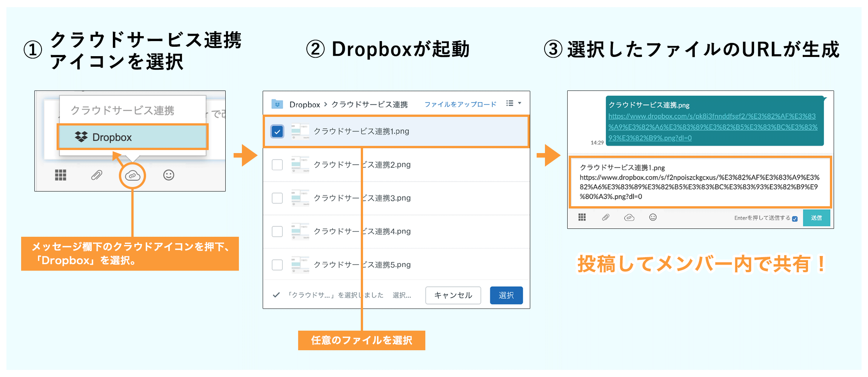Click the emoji icon in step 3 toolbar
Image resolution: width=868 pixels, height=377 pixels.
653,217
